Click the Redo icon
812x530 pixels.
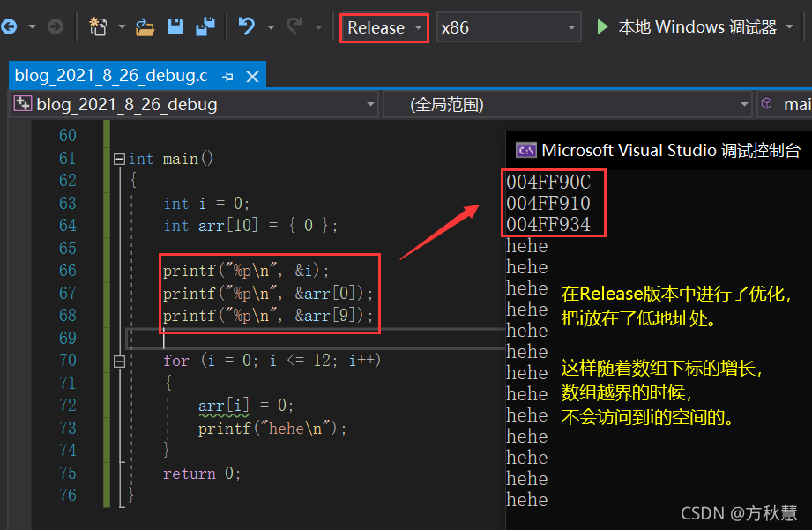(294, 26)
